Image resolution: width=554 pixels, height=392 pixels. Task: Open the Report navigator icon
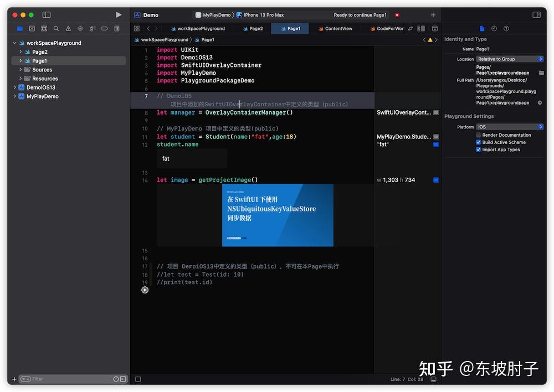point(117,29)
